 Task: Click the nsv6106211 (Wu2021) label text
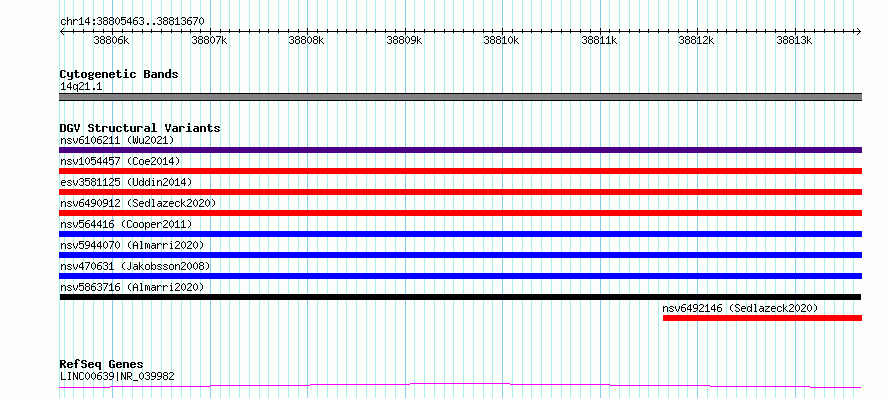(x=117, y=140)
